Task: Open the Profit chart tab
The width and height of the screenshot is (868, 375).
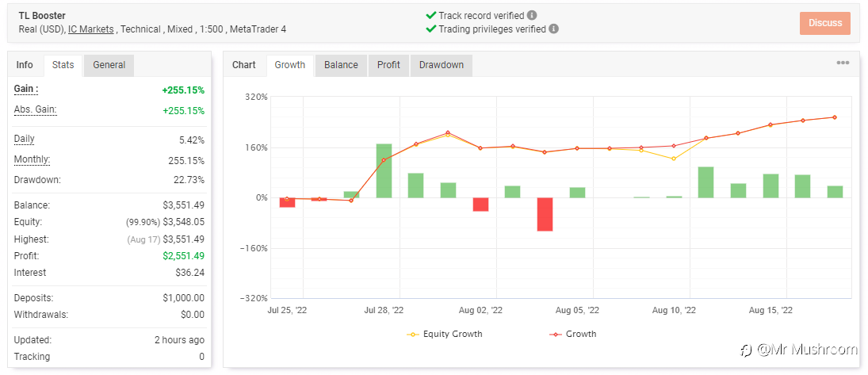Action: (x=388, y=65)
